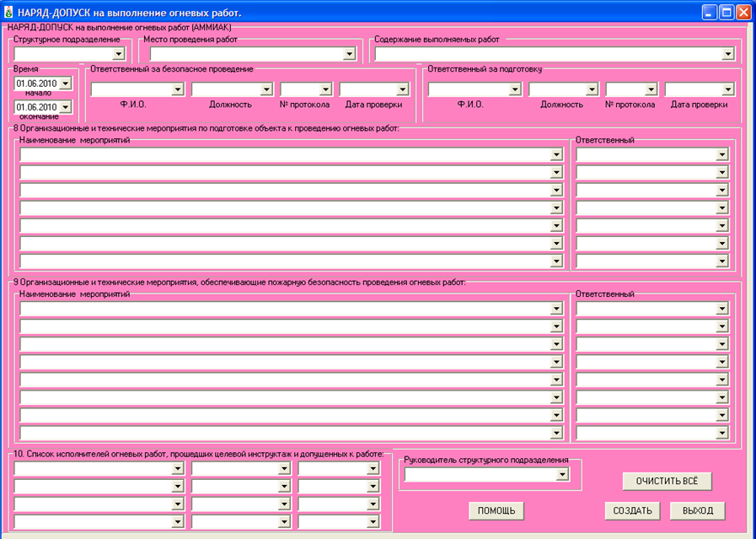Open first-row left dropdown in section 10 executors list
The width and height of the screenshot is (756, 539).
pyautogui.click(x=178, y=468)
